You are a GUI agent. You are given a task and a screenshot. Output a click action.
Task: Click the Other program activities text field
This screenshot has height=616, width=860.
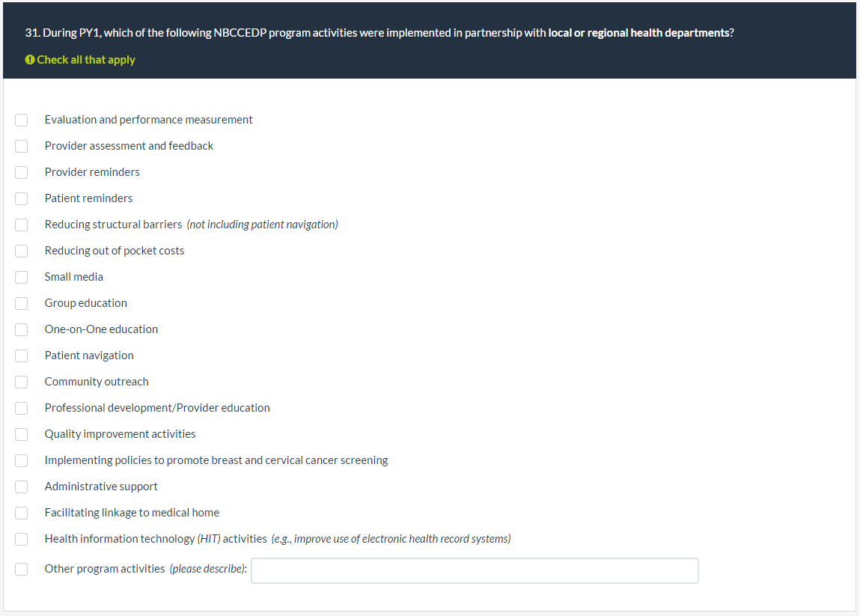(475, 570)
